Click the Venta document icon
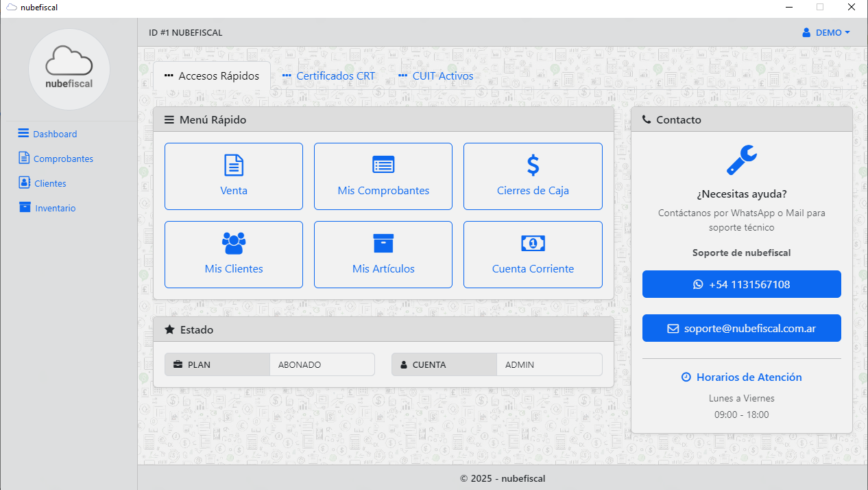This screenshot has height=490, width=868. click(234, 165)
